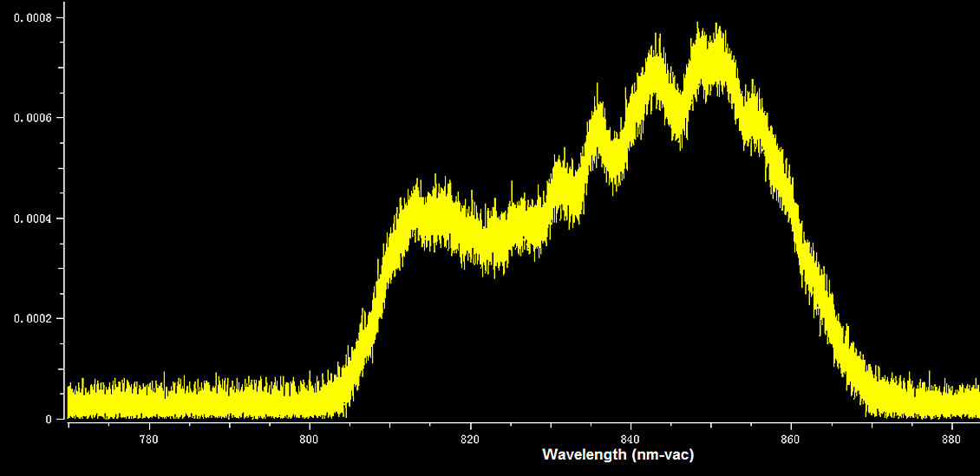Click the 780 x-axis tick label

(x=149, y=437)
